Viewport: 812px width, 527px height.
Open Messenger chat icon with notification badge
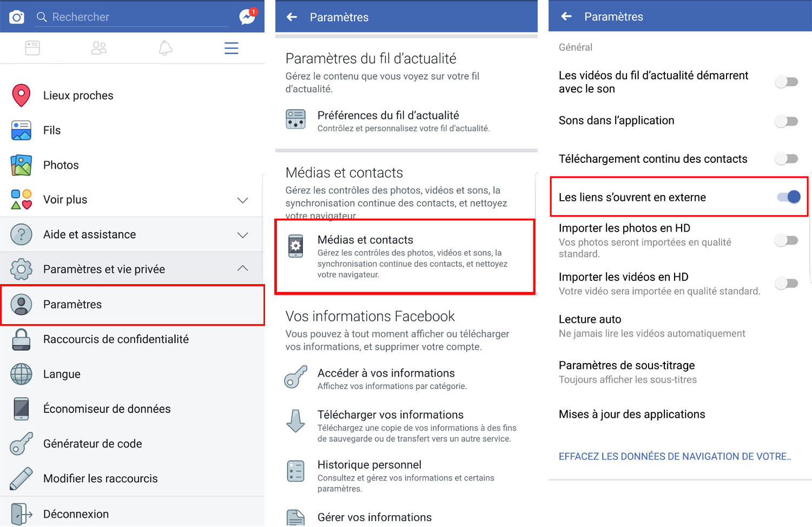pos(247,17)
